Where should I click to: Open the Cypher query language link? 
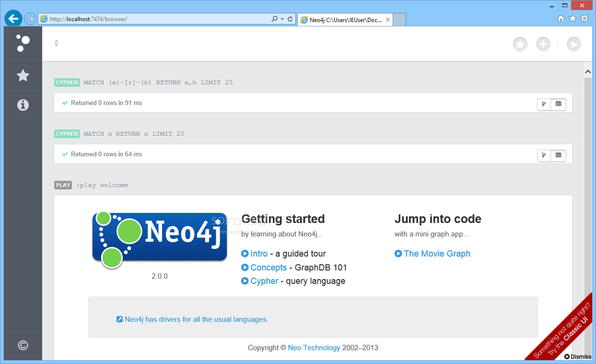[x=264, y=281]
